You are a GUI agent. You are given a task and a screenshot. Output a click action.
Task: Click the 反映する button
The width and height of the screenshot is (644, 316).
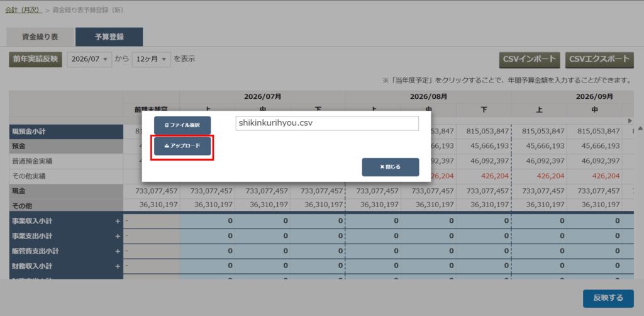[x=608, y=298]
